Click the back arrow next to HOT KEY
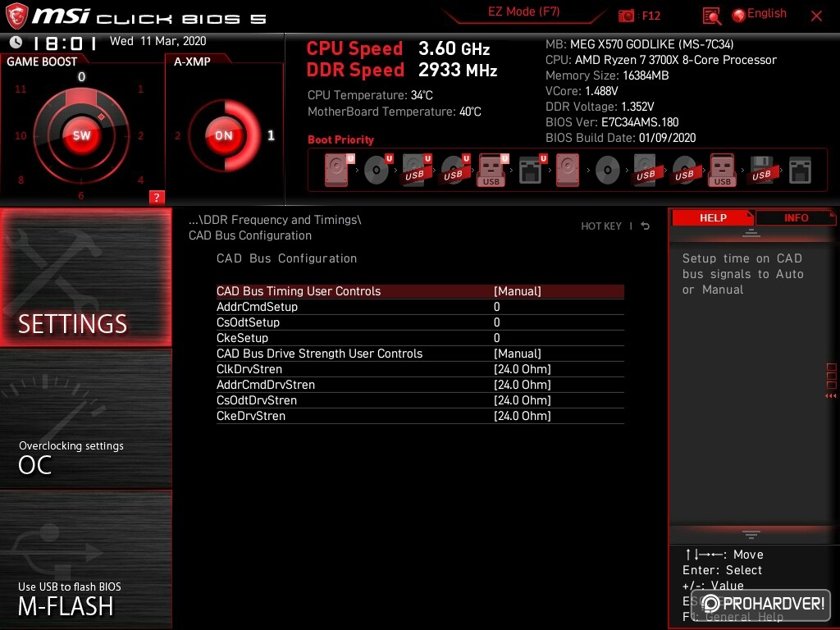 click(646, 226)
